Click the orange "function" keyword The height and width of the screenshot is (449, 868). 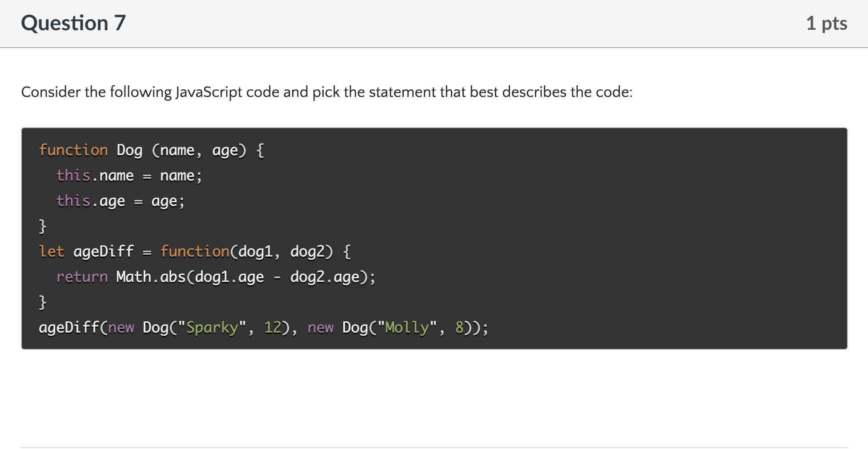pyautogui.click(x=73, y=150)
